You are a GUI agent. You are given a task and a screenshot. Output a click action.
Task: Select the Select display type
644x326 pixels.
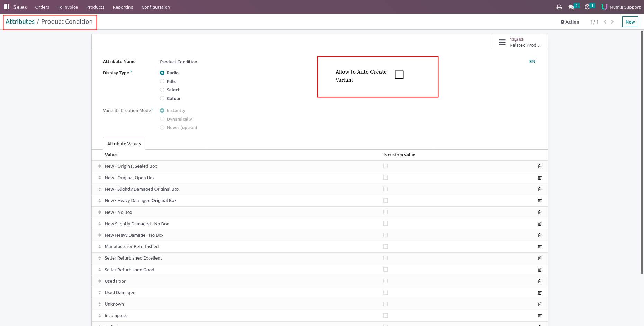pyautogui.click(x=162, y=90)
